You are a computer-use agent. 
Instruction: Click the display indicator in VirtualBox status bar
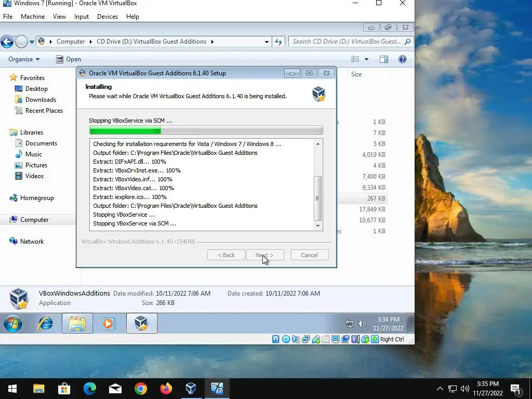point(335,339)
